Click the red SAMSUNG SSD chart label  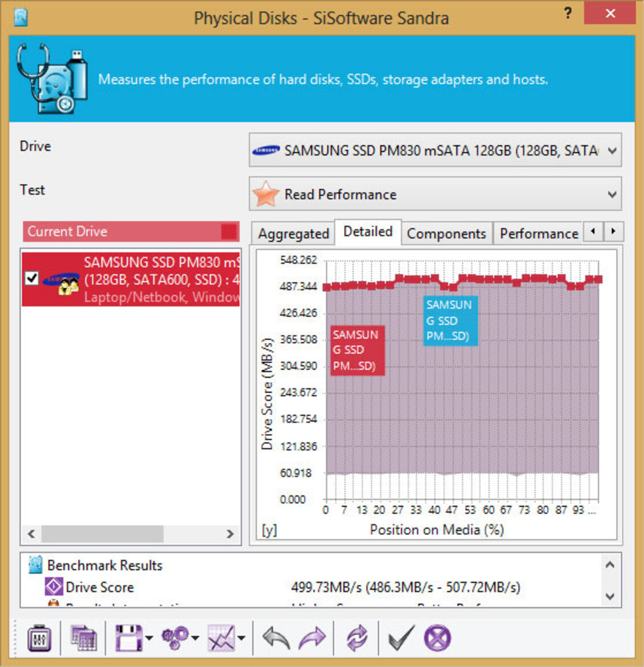click(358, 350)
